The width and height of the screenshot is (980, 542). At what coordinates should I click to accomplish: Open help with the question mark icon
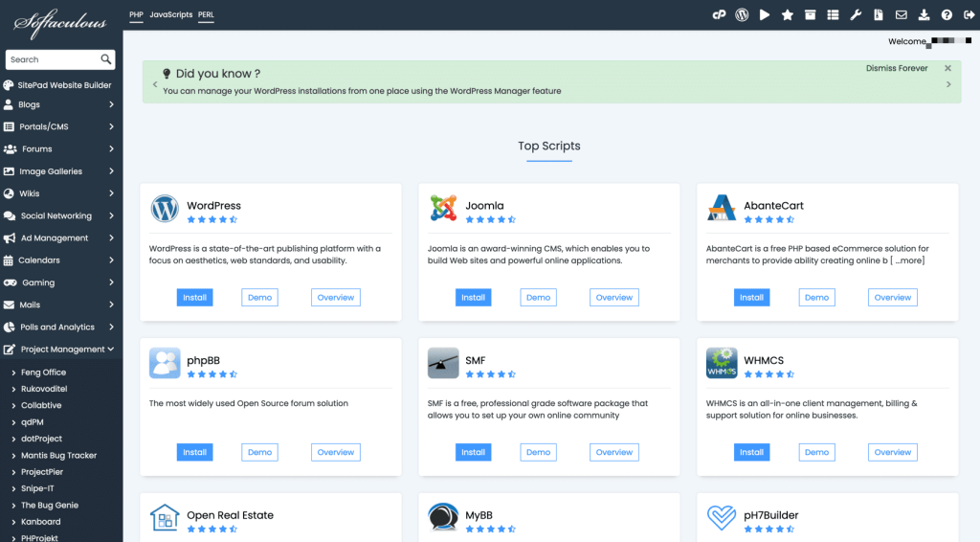[x=947, y=15]
